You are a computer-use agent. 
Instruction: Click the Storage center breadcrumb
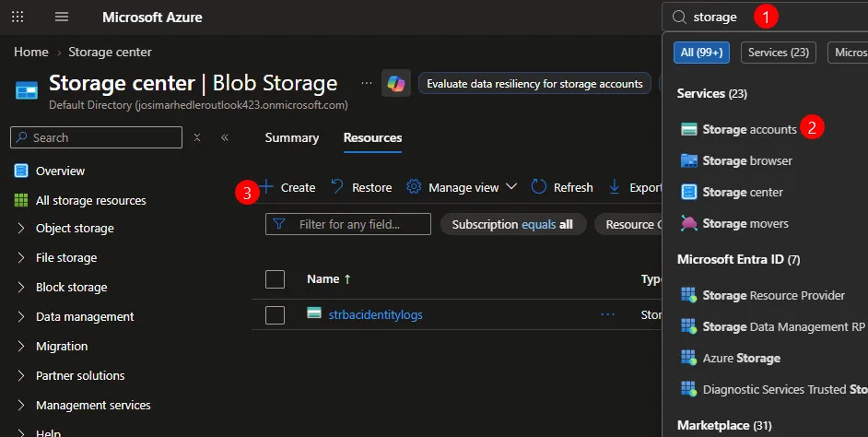click(x=111, y=52)
